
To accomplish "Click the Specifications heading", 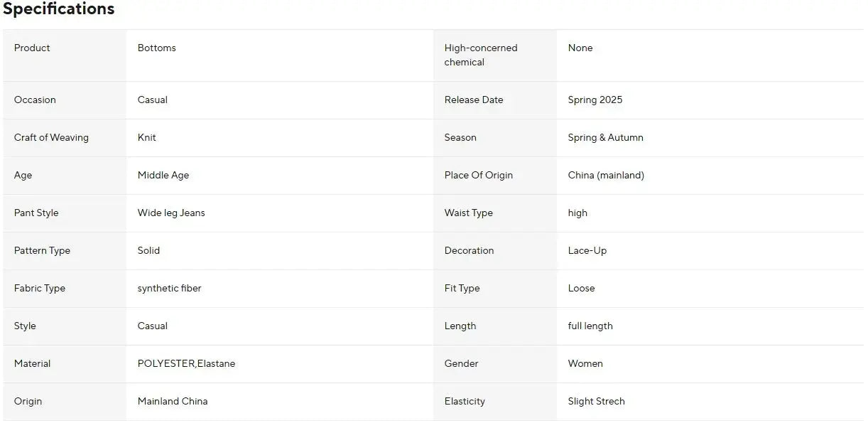I will pos(58,9).
